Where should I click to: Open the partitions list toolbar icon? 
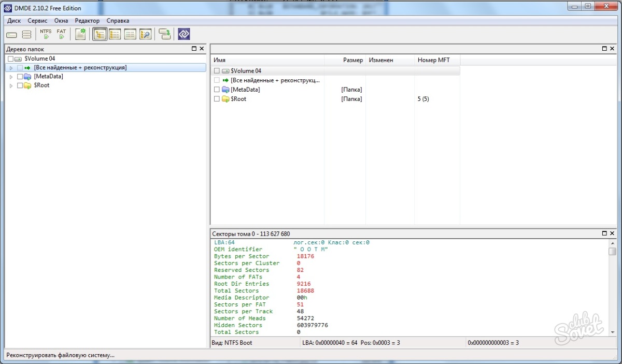pos(26,35)
